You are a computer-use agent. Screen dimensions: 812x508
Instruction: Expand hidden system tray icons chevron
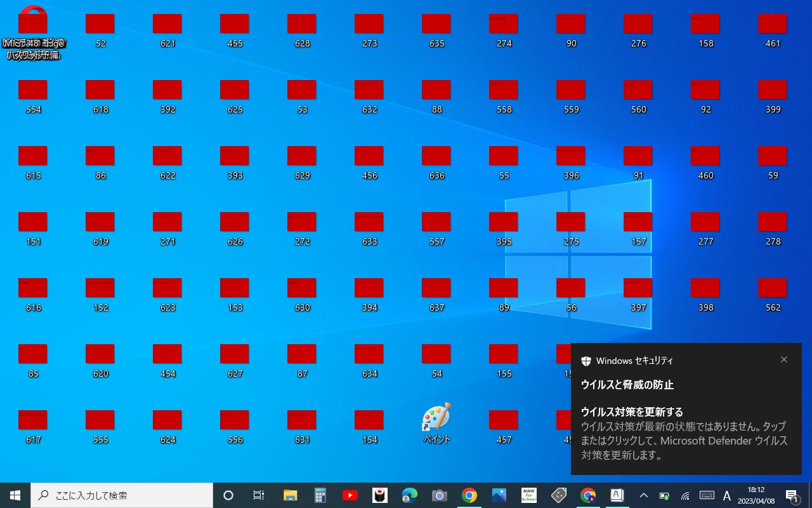(x=643, y=495)
